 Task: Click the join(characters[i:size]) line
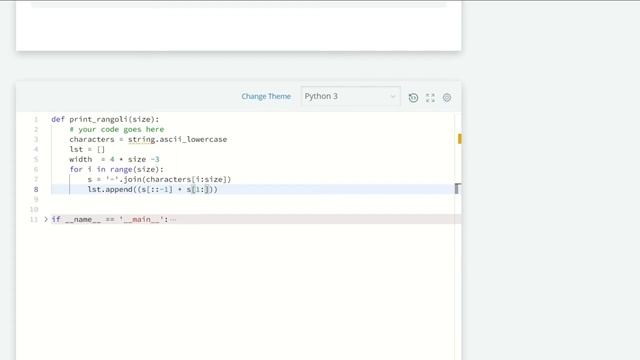[159, 179]
